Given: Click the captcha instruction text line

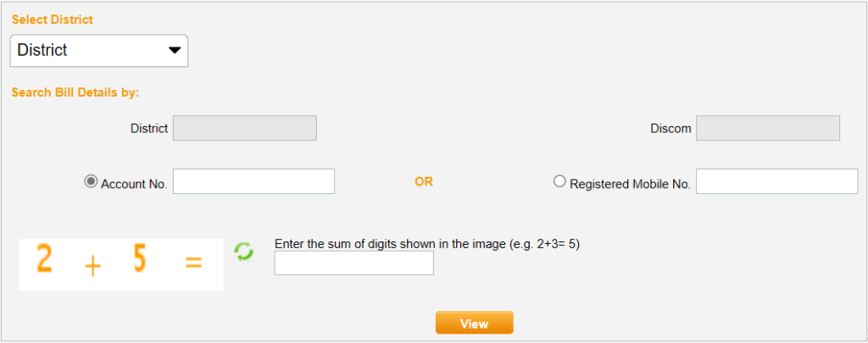Looking at the screenshot, I should point(426,243).
